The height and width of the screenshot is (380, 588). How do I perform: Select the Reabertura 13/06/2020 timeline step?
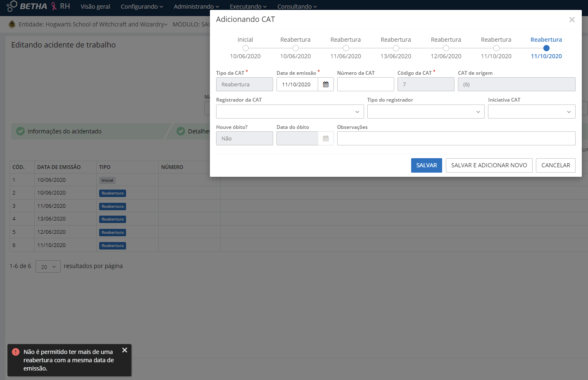point(396,48)
